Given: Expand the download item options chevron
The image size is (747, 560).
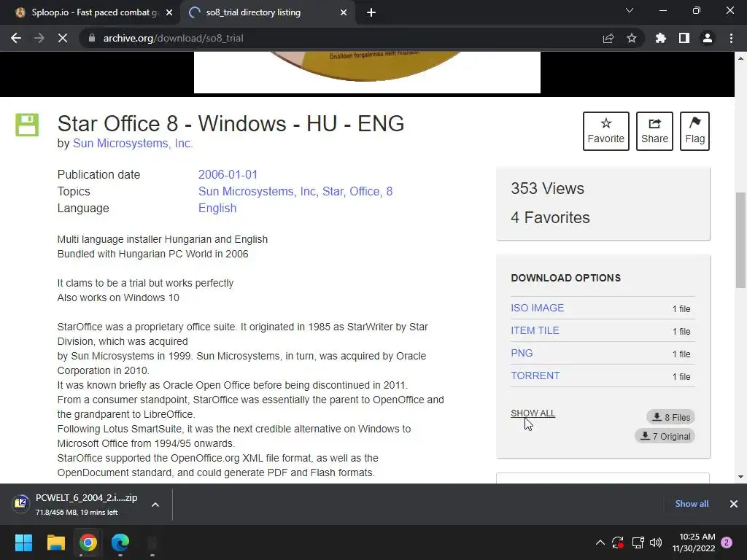Looking at the screenshot, I should point(155,505).
